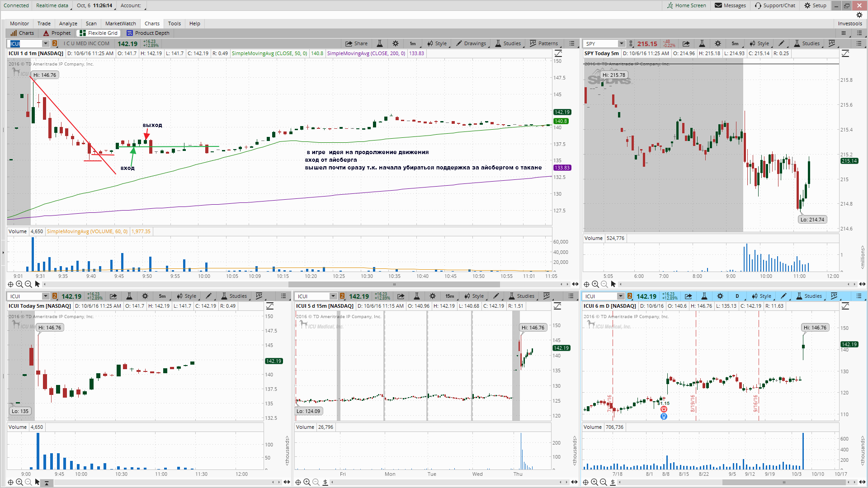
Task: Zoom in on SPY chart
Action: [595, 284]
